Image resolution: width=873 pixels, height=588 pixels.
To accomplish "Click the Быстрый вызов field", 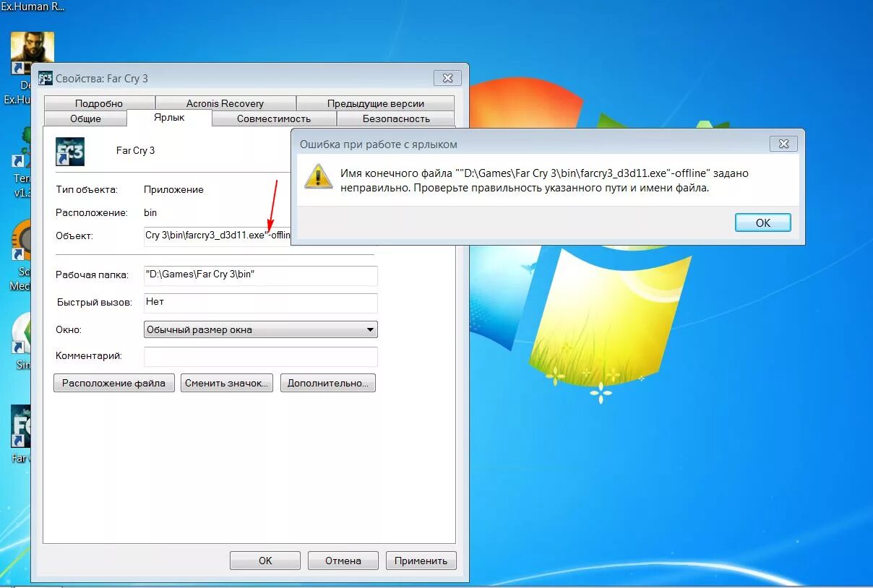I will [261, 303].
